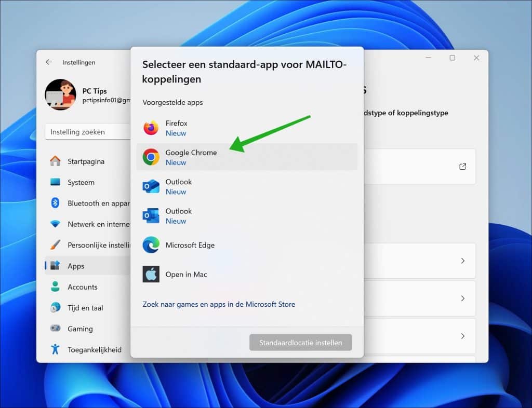Image resolution: width=532 pixels, height=408 pixels.
Task: Select the Google Chrome icon
Action: 151,157
